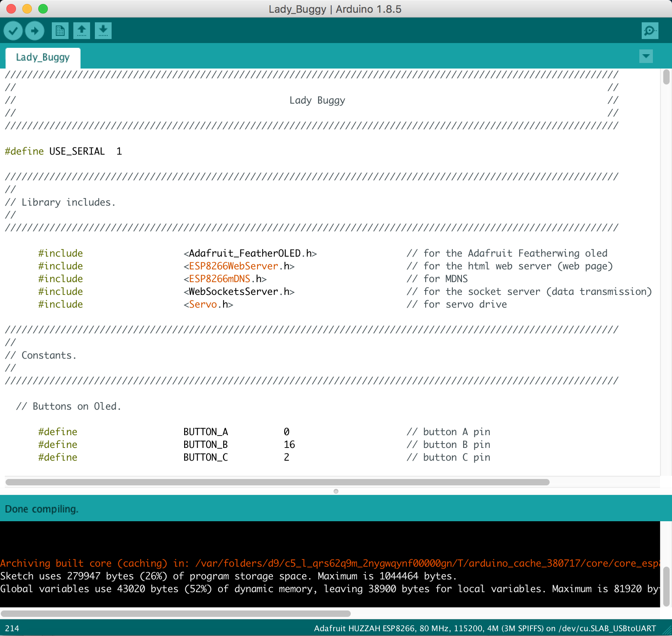Click the window title 'Lady_Buggy | Arduino 1.8.5'
This screenshot has width=672, height=636.
pos(335,9)
